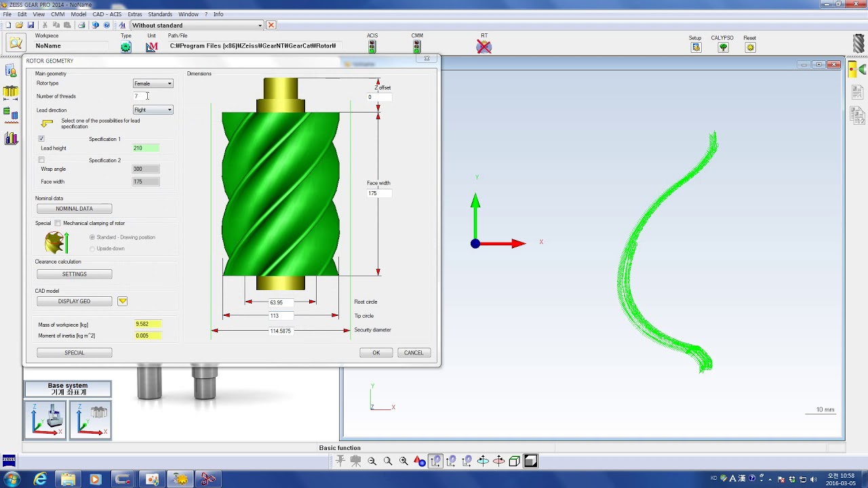This screenshot has height=488, width=868.
Task: Open the CMM menu
Action: pyautogui.click(x=58, y=14)
